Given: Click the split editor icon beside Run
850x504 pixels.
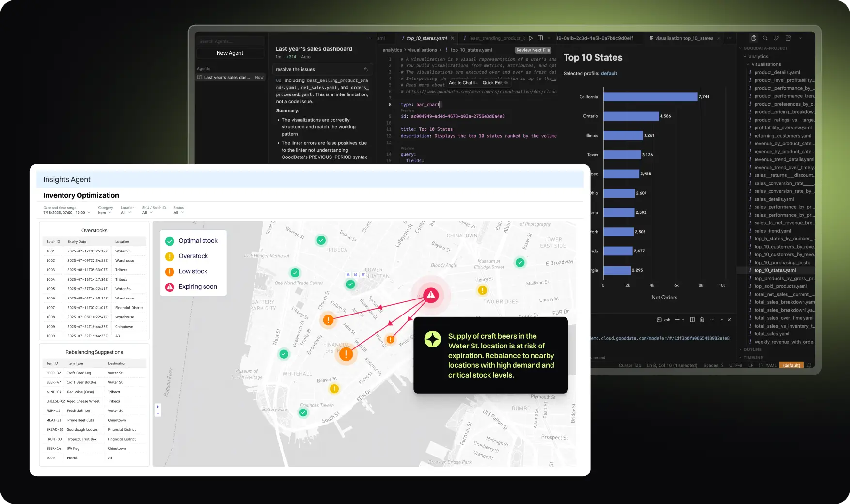Looking at the screenshot, I should (540, 38).
